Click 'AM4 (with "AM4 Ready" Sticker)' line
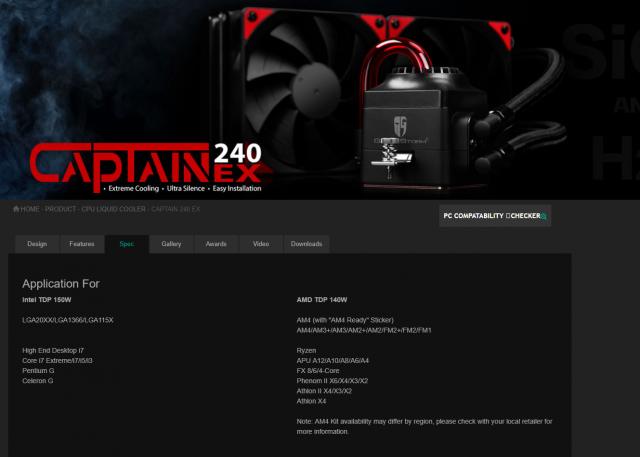This screenshot has width=640, height=457. [345, 320]
